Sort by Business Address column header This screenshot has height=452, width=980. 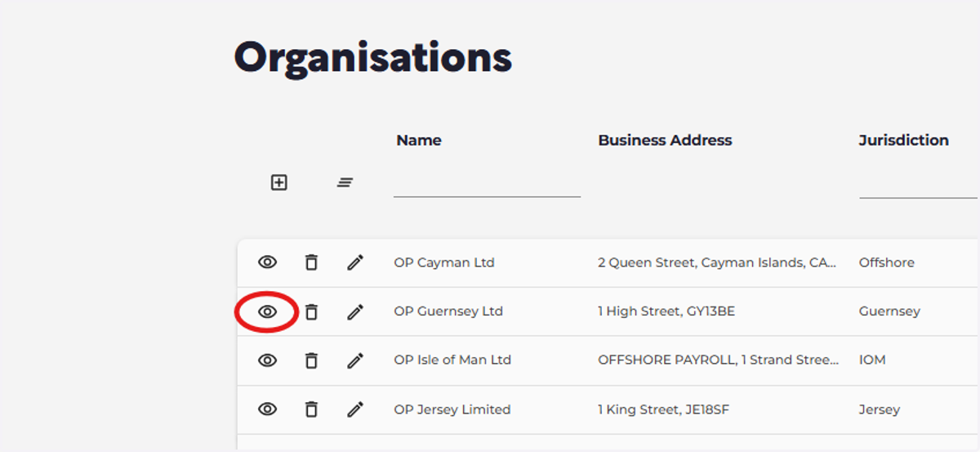tap(665, 140)
